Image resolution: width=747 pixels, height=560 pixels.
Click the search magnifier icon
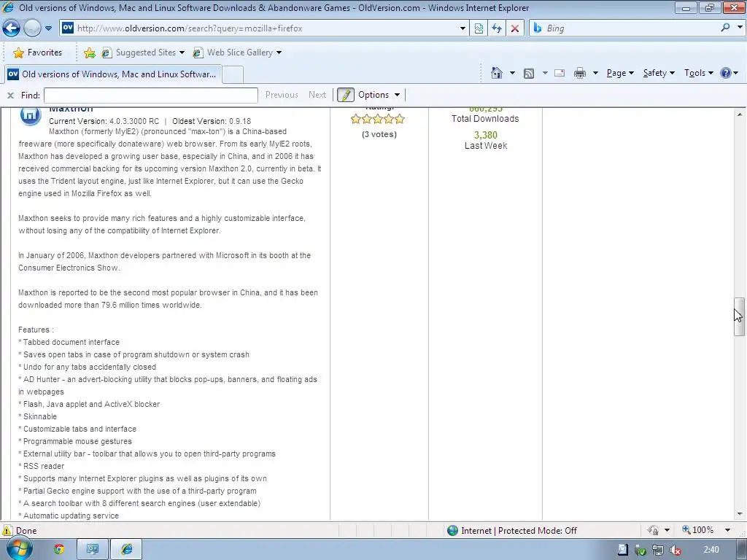725,28
